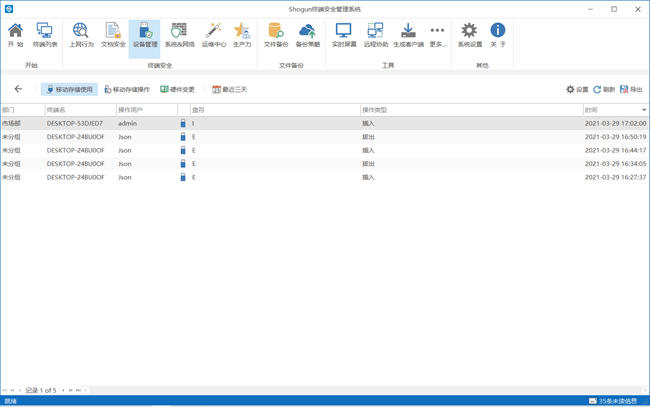
Task: Go back using the left arrow
Action: pyautogui.click(x=18, y=89)
